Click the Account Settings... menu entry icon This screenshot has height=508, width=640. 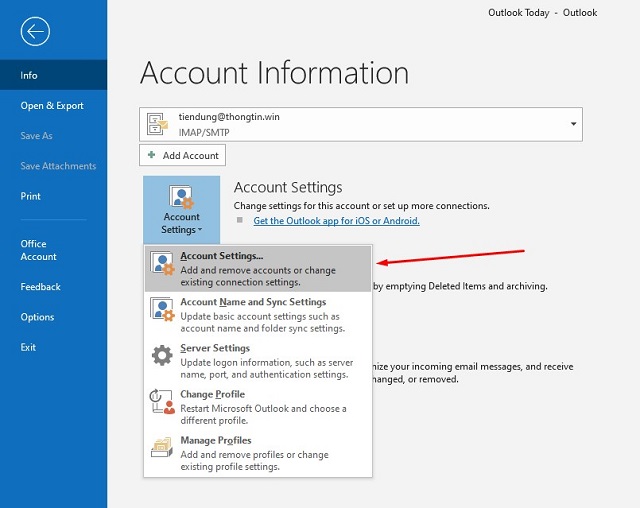click(162, 263)
